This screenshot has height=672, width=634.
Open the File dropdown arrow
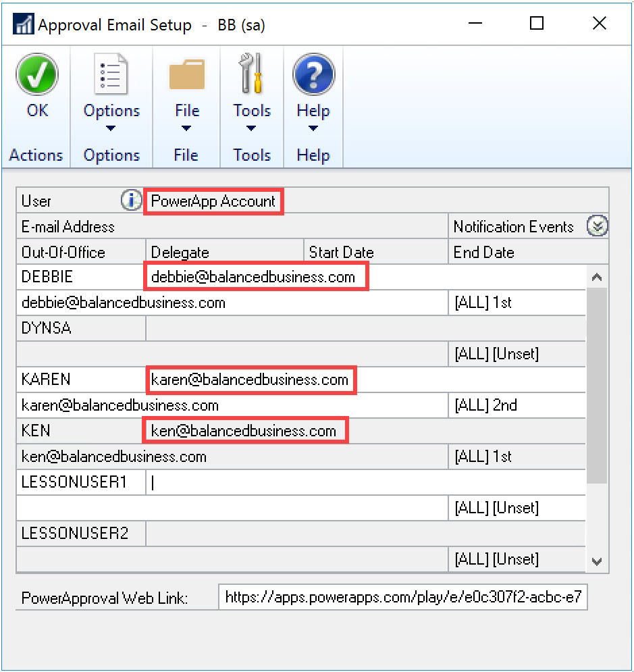tap(186, 128)
